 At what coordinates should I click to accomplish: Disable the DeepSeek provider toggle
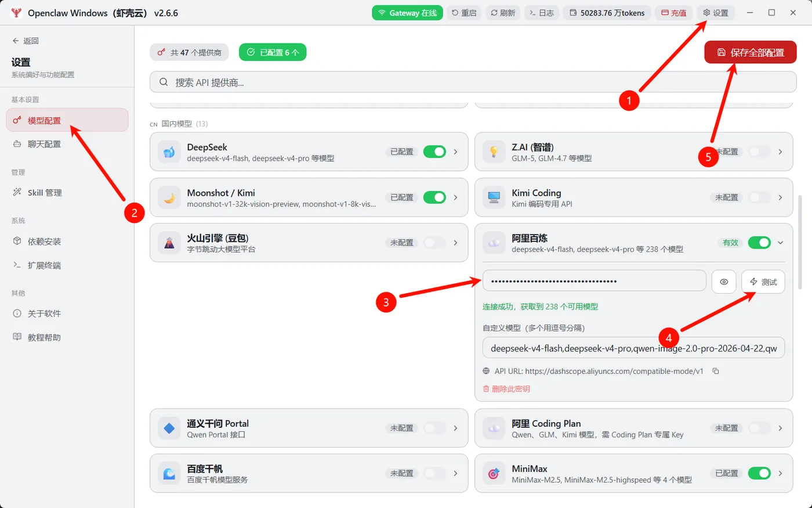pyautogui.click(x=434, y=152)
